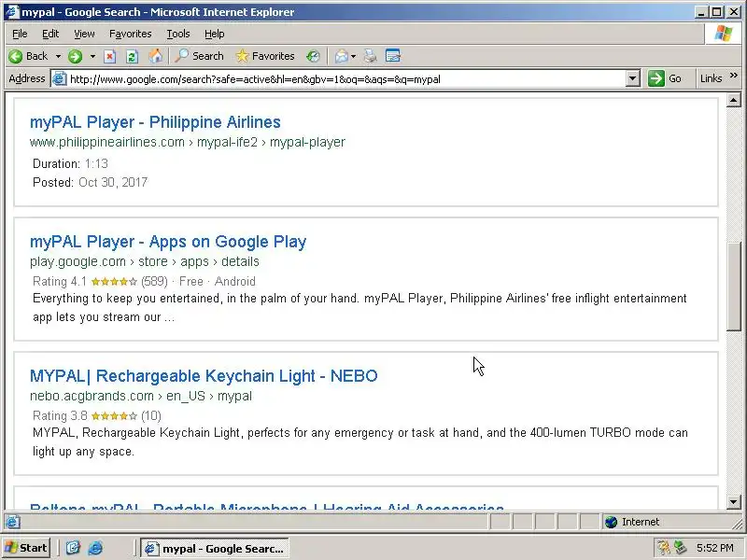Select the mypal - Google Search taskbar button

pyautogui.click(x=215, y=548)
